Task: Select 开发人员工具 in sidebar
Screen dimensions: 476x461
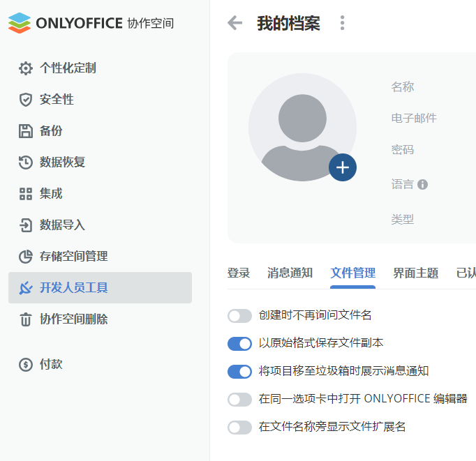Action: (x=101, y=288)
